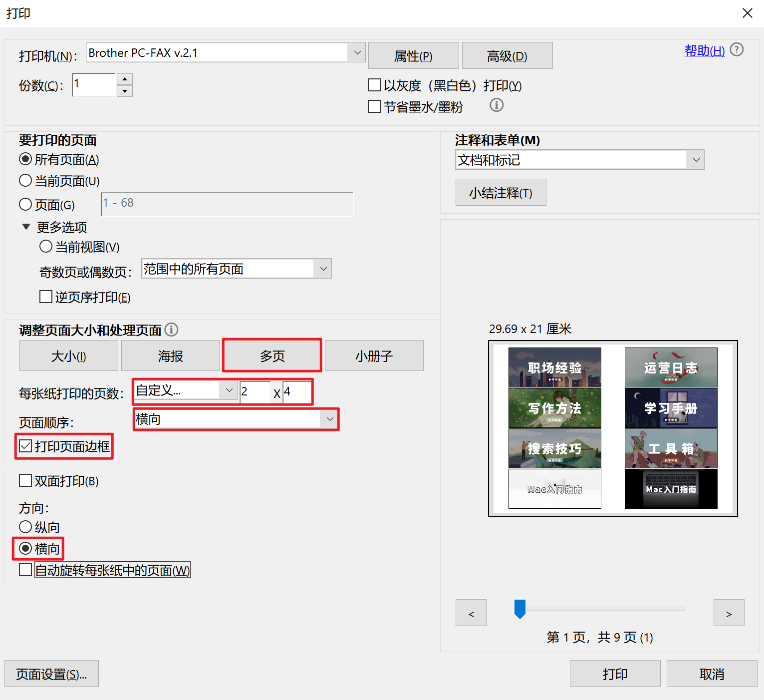Switch to the 海报 tab
Screen dimensions: 764x700
(171, 355)
